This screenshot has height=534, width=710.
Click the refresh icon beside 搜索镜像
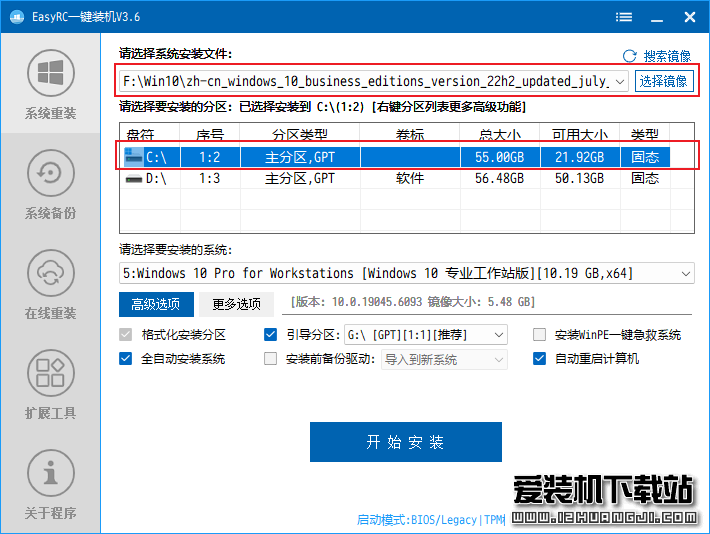point(629,56)
